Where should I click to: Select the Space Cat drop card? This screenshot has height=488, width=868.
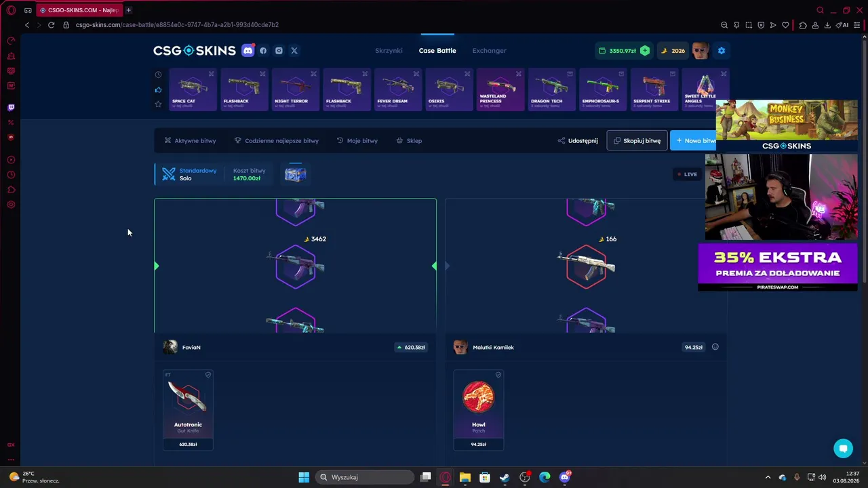[193, 89]
